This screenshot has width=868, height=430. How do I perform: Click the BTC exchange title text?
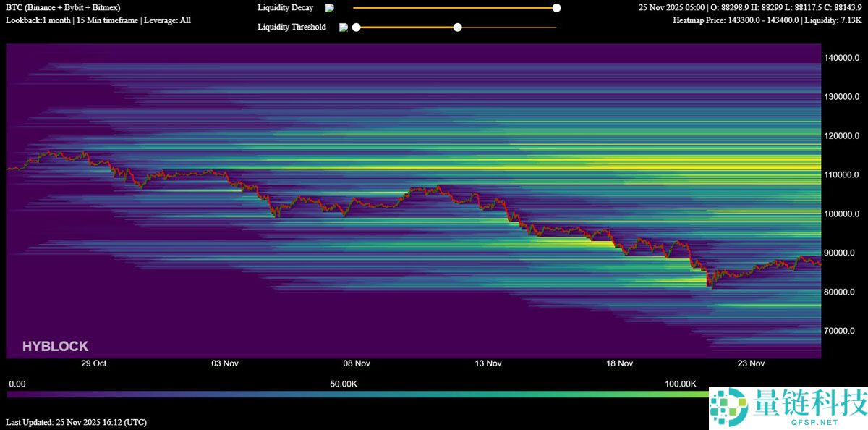(63, 8)
